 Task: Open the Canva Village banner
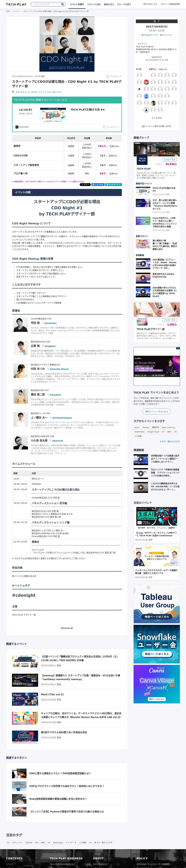(157, 684)
